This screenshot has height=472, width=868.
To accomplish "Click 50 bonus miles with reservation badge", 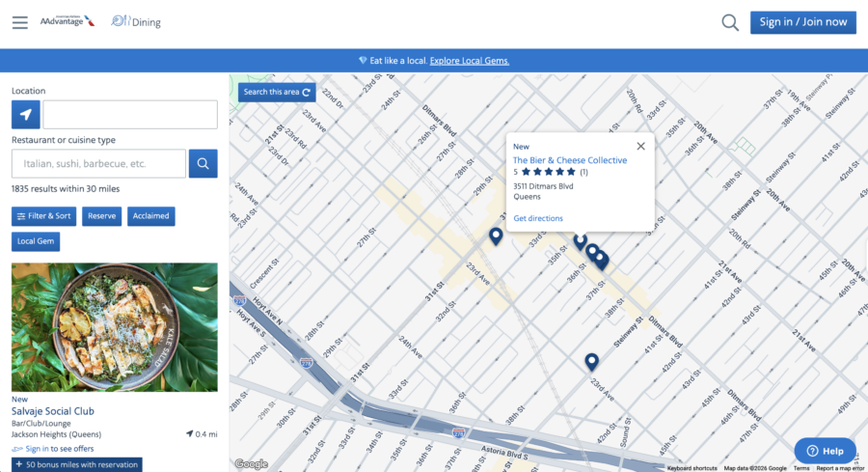I will coord(77,464).
